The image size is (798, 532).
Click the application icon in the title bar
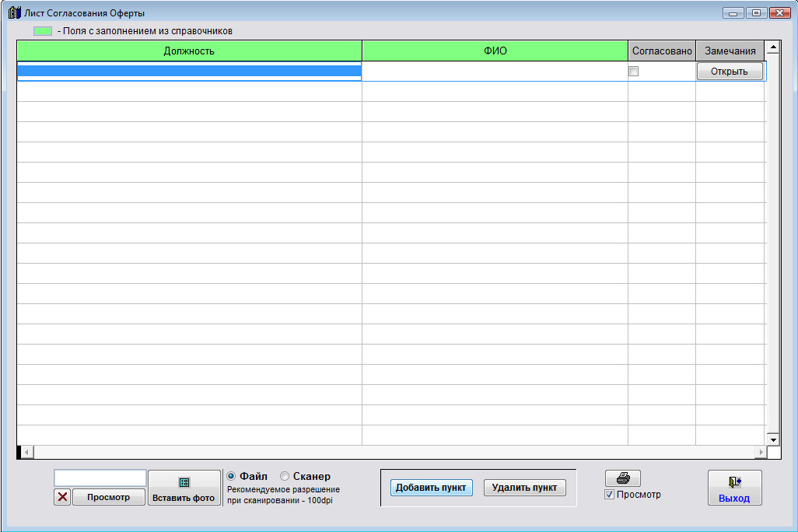tap(15, 12)
